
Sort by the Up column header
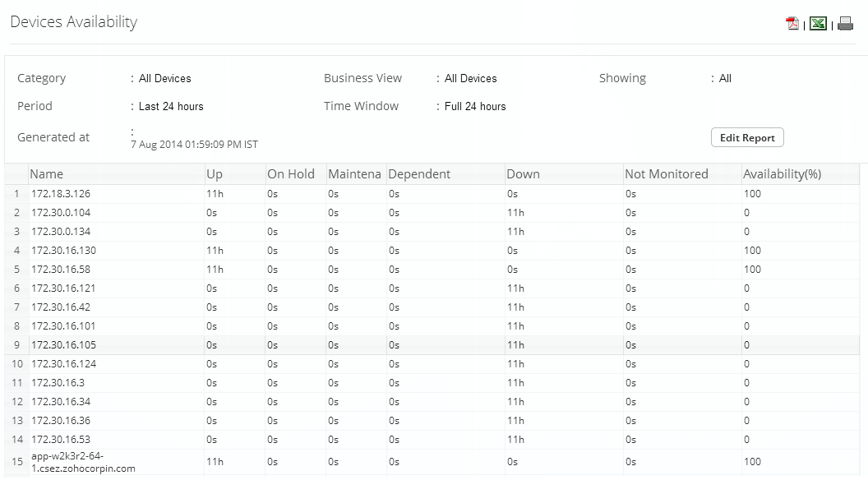coord(215,174)
